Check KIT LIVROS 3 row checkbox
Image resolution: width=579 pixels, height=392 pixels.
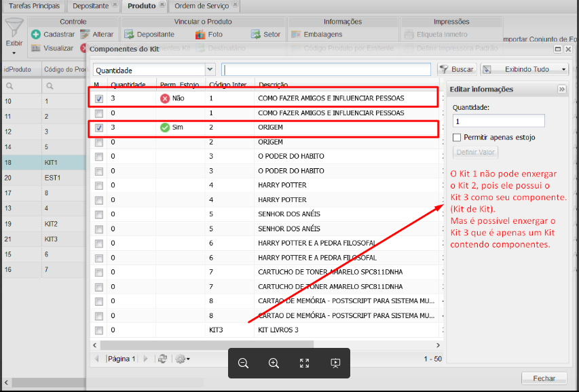[x=99, y=330]
